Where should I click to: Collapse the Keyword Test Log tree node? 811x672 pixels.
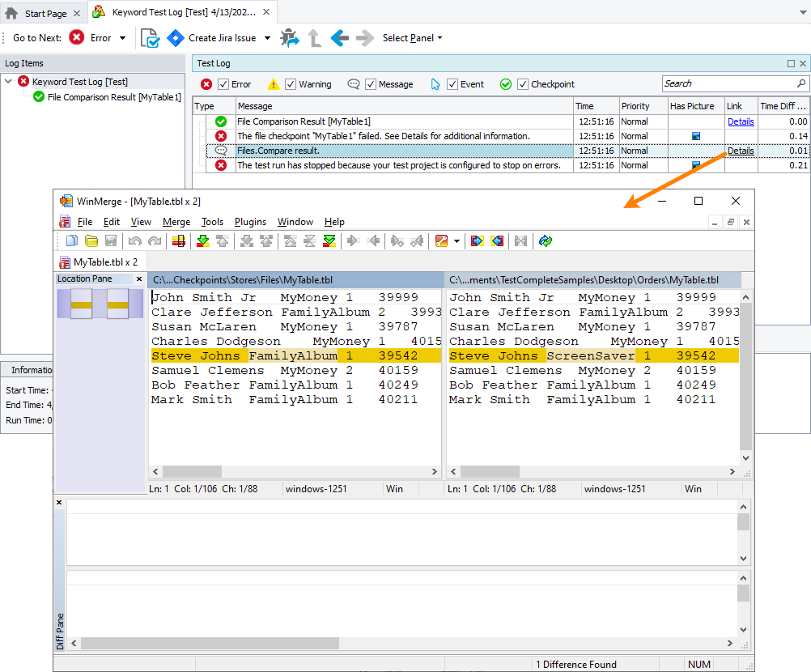click(9, 82)
